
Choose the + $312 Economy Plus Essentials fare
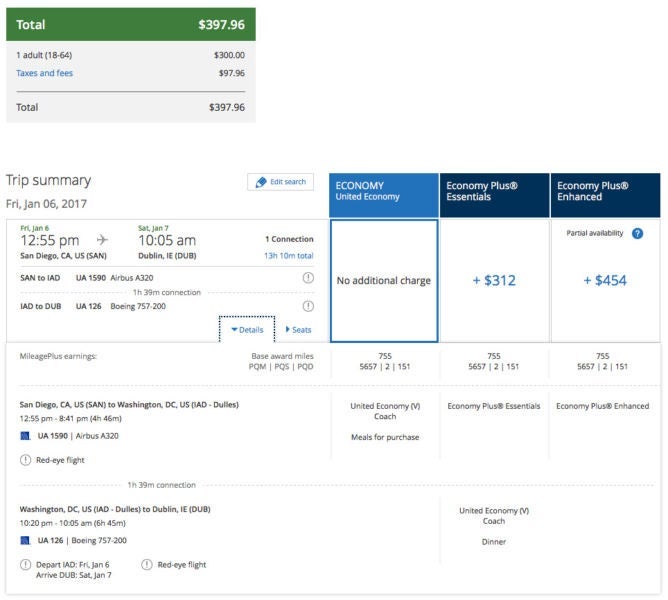tap(494, 281)
